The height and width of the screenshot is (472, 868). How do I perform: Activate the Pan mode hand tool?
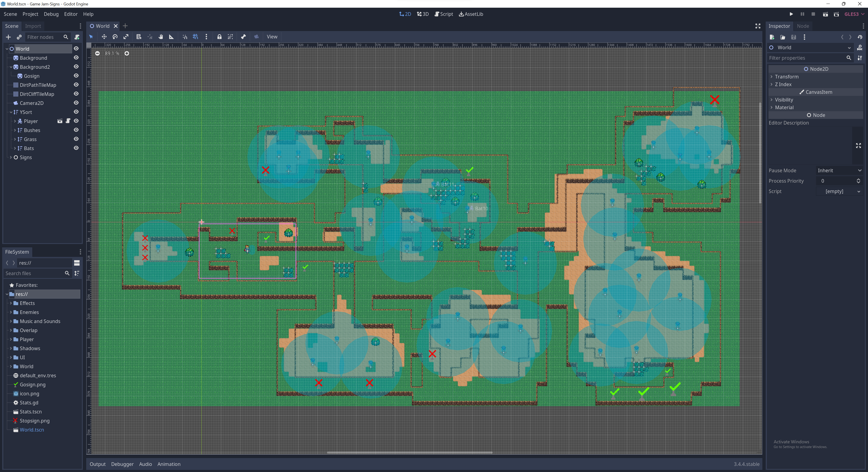pyautogui.click(x=161, y=37)
